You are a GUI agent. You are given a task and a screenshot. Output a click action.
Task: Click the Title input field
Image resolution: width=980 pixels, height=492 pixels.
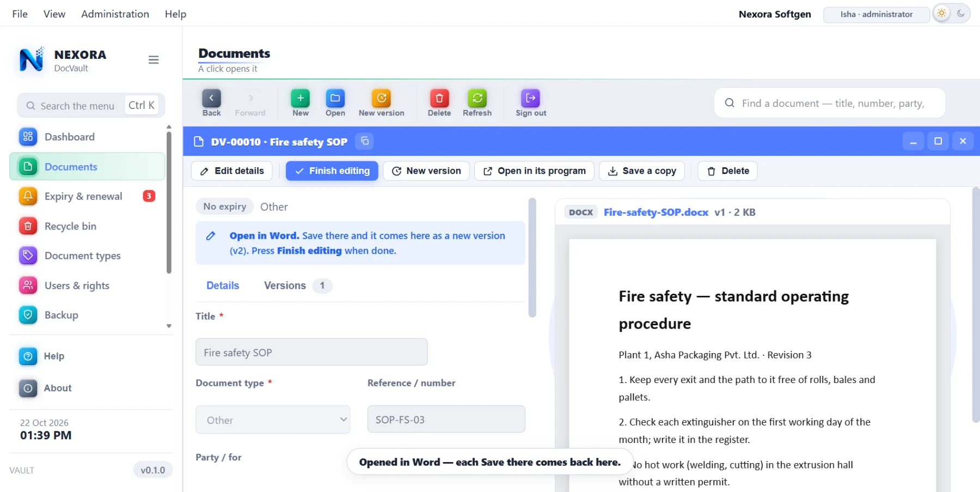(311, 352)
